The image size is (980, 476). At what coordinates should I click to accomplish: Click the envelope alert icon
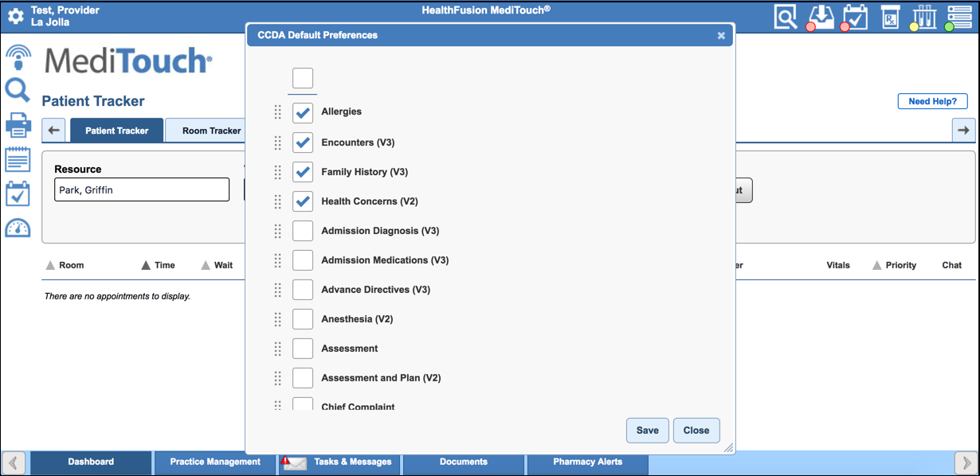click(x=294, y=462)
